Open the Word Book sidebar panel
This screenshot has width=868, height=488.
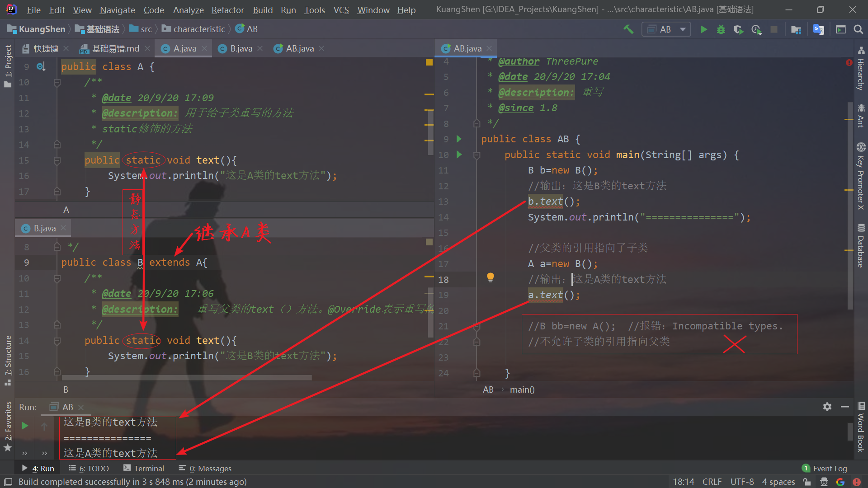[x=861, y=427]
